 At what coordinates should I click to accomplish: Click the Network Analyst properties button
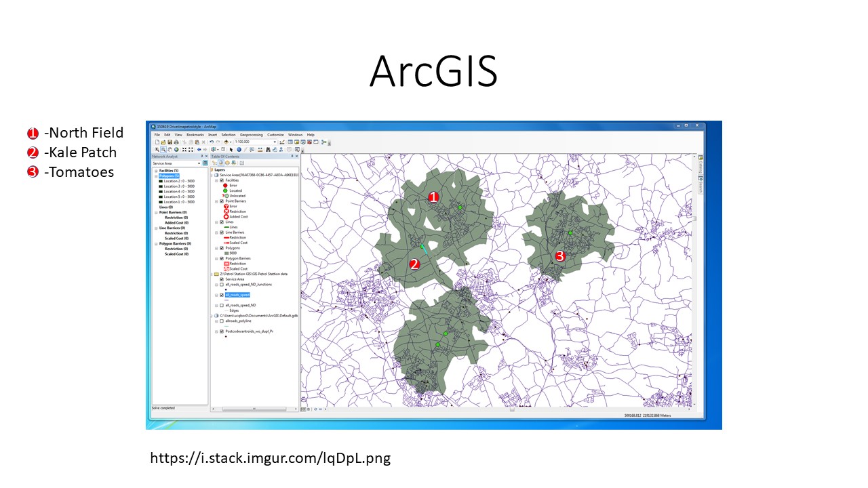(205, 163)
